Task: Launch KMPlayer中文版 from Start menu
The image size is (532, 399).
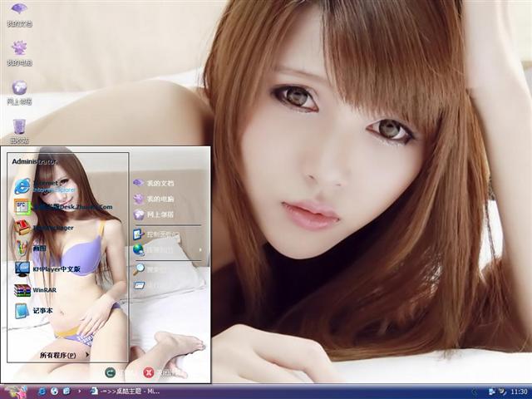Action: pos(47,269)
